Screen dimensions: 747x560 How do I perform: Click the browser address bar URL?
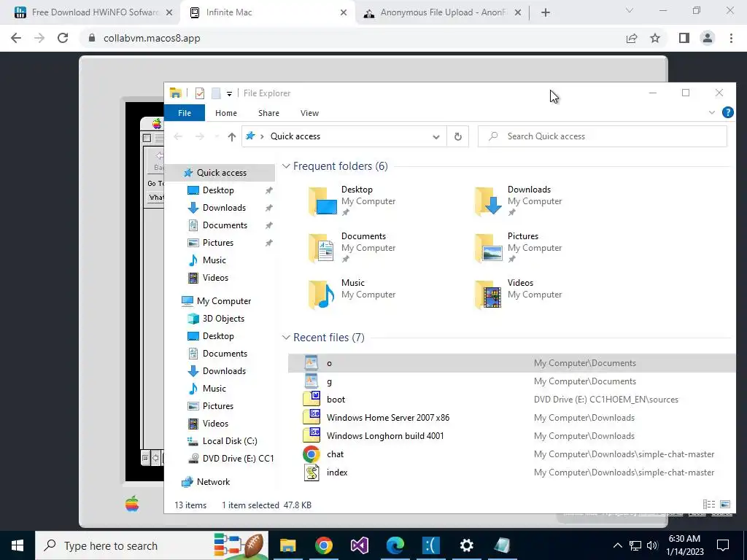tap(152, 38)
